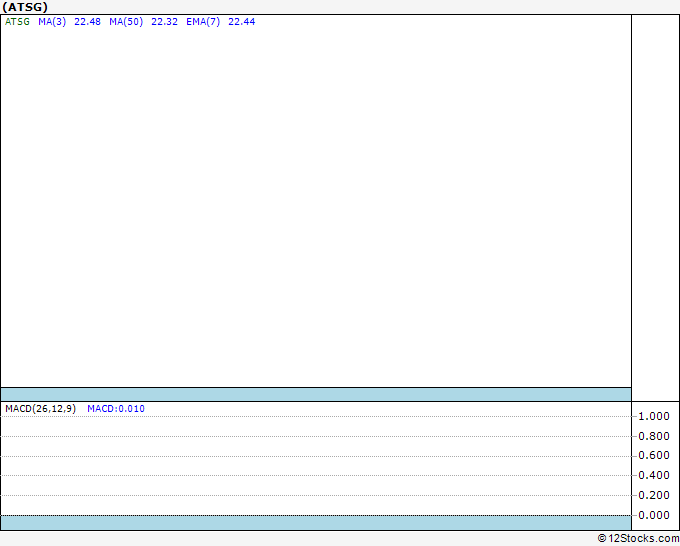This screenshot has height=546, width=680.
Task: Click the 0.800 axis label
Action: pos(654,436)
